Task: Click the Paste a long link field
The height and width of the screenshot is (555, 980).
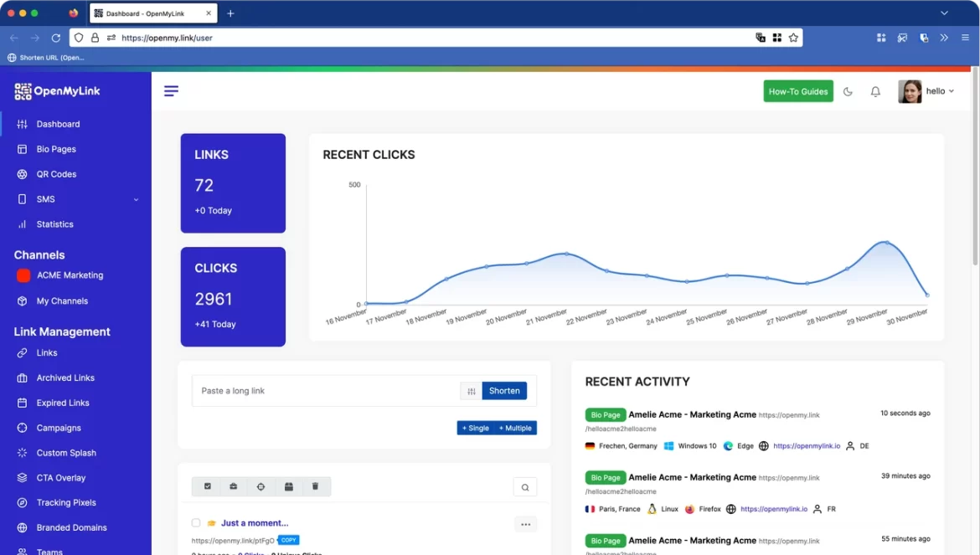Action: (325, 391)
